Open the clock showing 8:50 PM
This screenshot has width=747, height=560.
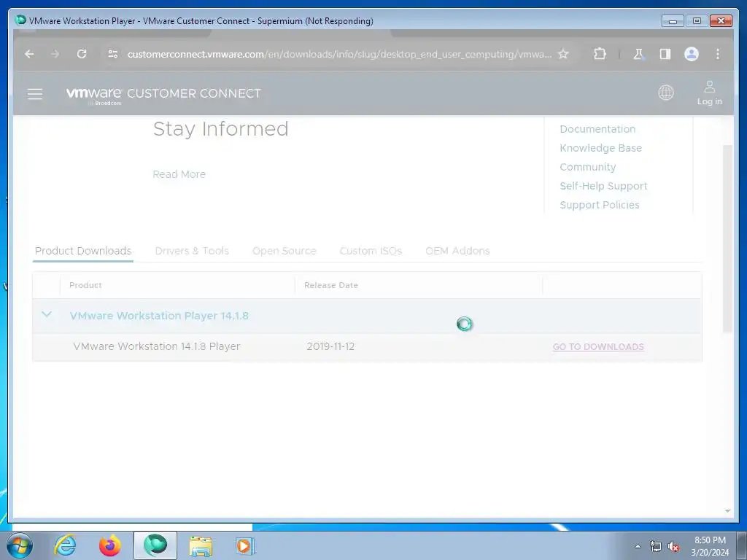710,546
